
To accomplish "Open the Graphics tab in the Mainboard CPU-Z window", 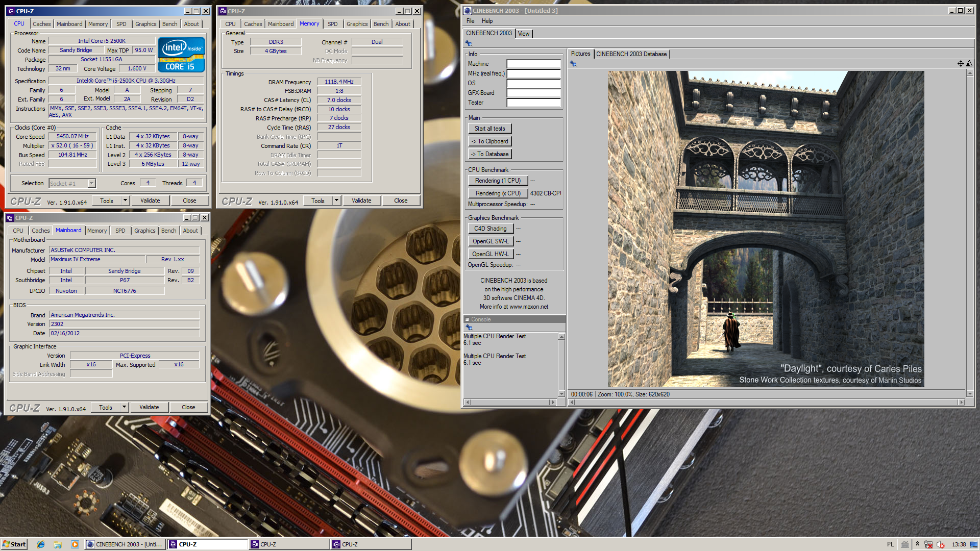I will [145, 231].
